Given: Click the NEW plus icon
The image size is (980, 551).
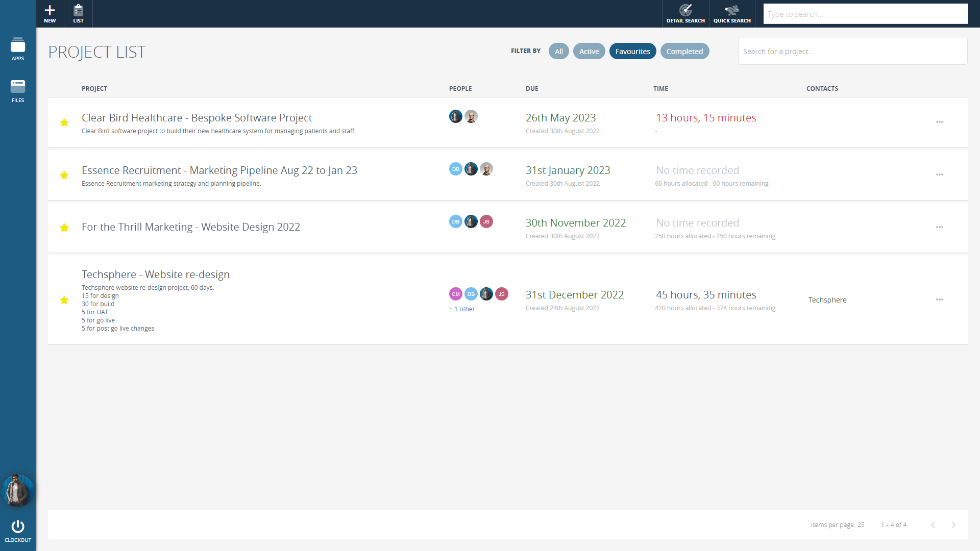Looking at the screenshot, I should tap(50, 11).
